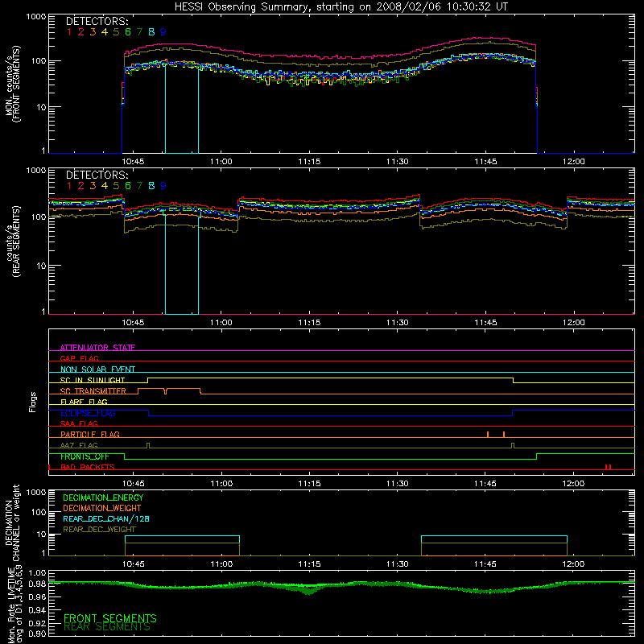Image resolution: width=644 pixels, height=644 pixels.
Task: Select the REAR_DEC_CHAN/128 legend entry
Action: (106, 518)
